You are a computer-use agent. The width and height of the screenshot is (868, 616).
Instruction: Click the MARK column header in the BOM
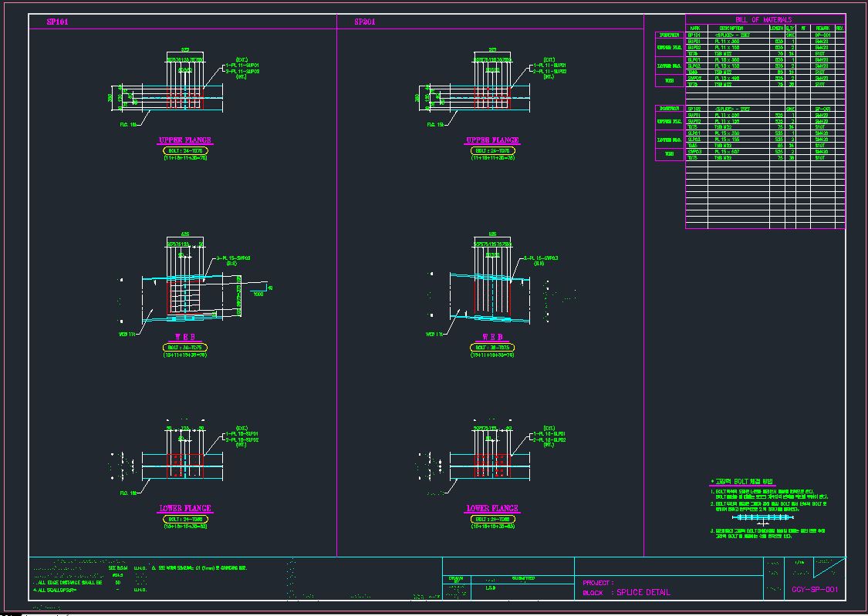pos(695,29)
